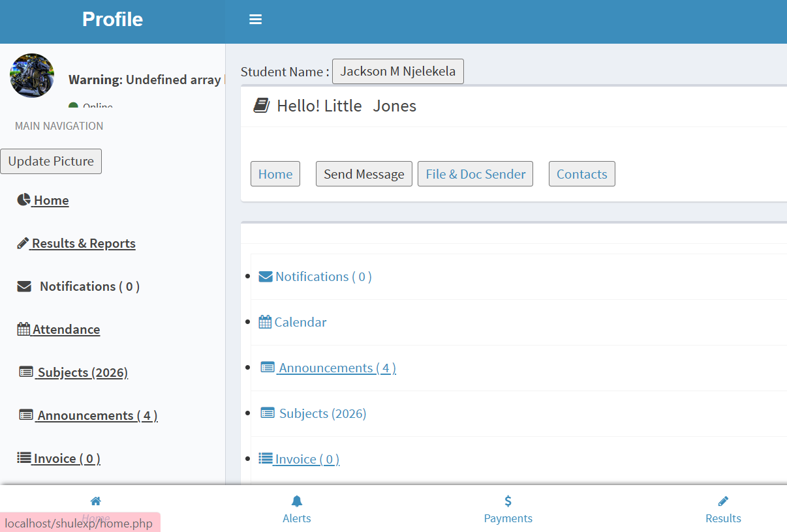Open the Contacts button
This screenshot has height=532, width=787.
[x=582, y=174]
